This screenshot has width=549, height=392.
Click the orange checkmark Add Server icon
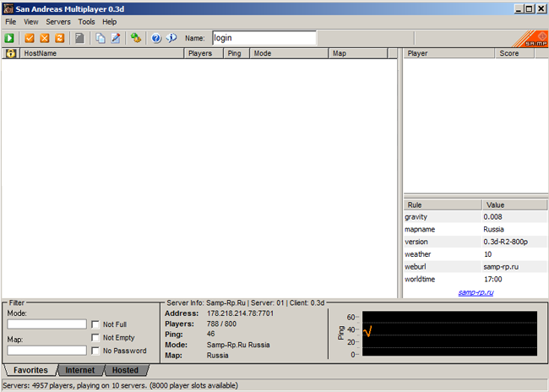pos(30,38)
